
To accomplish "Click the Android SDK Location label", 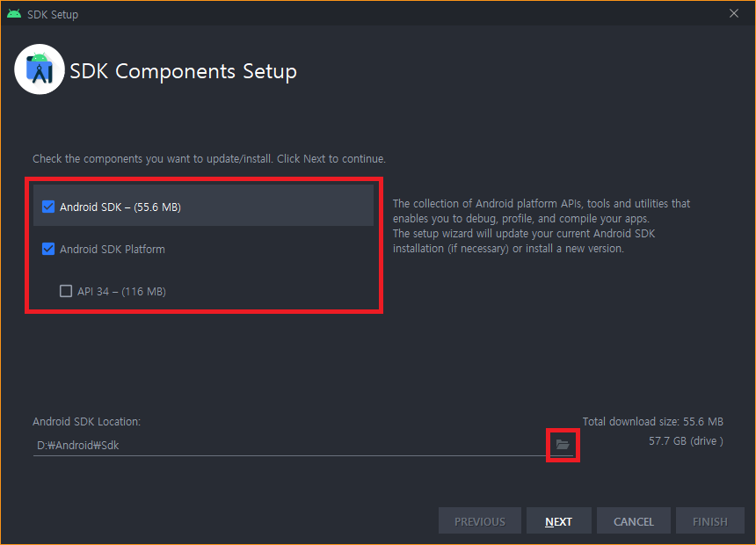I will point(87,422).
